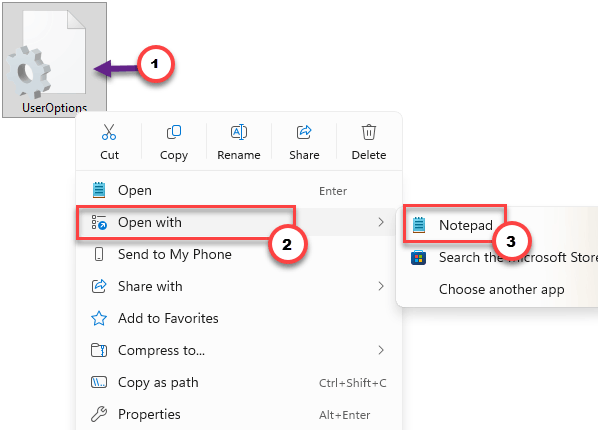The height and width of the screenshot is (430, 598).
Task: Click the Copy icon in context menu
Action: click(x=174, y=132)
